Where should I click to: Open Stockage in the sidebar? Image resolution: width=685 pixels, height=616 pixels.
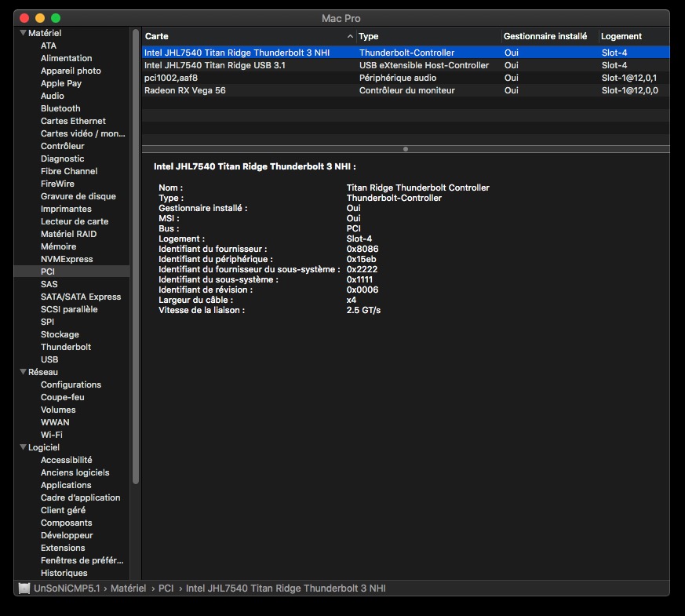coord(60,334)
